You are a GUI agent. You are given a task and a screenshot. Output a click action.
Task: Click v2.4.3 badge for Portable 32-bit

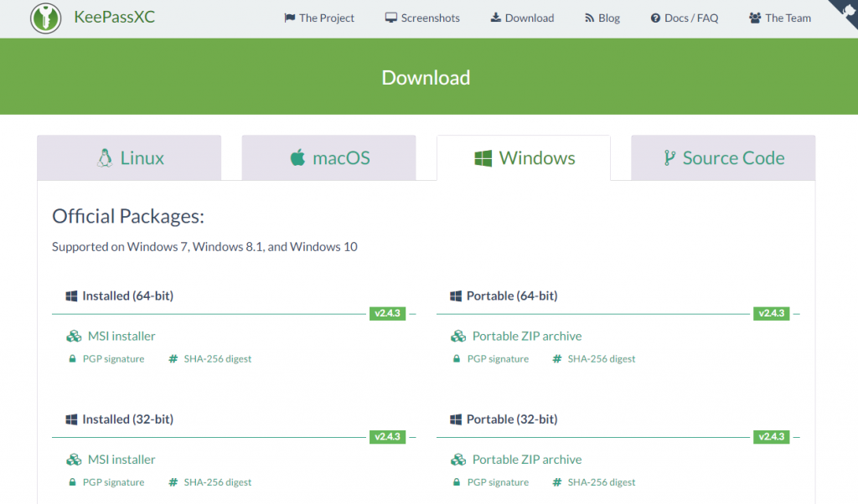tap(772, 437)
